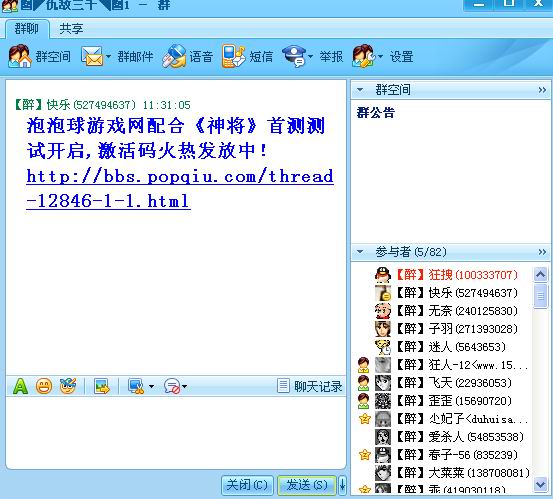Open the send options arrow beside 发送
553x499 pixels.
coord(342,485)
